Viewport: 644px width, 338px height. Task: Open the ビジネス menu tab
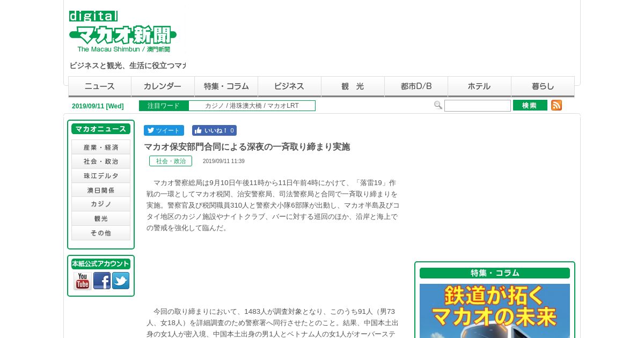(290, 86)
